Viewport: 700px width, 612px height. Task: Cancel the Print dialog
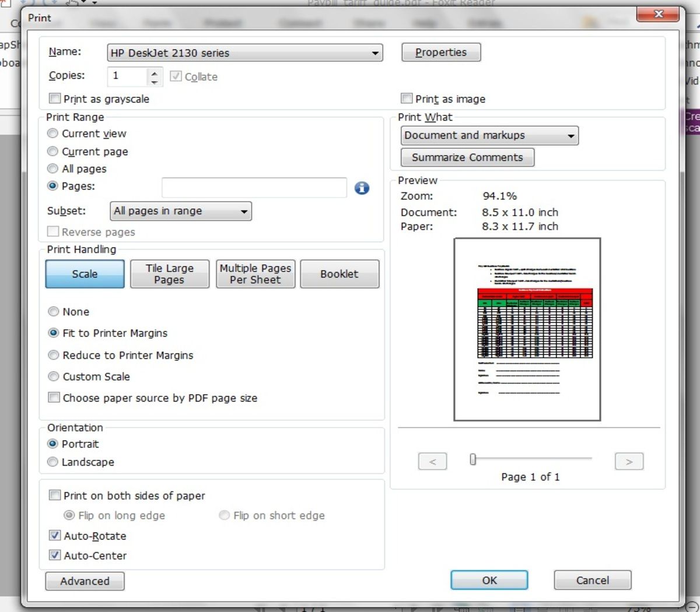click(x=593, y=580)
